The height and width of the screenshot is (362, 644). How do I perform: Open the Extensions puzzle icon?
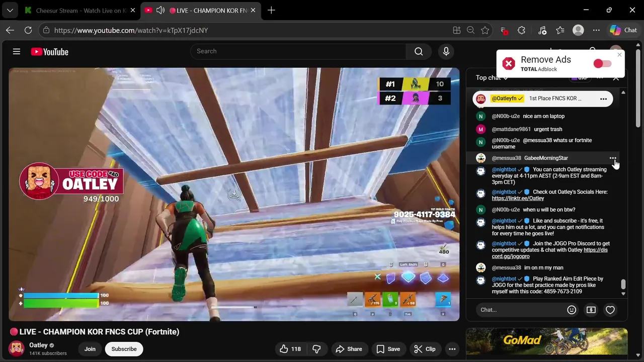[x=521, y=30]
